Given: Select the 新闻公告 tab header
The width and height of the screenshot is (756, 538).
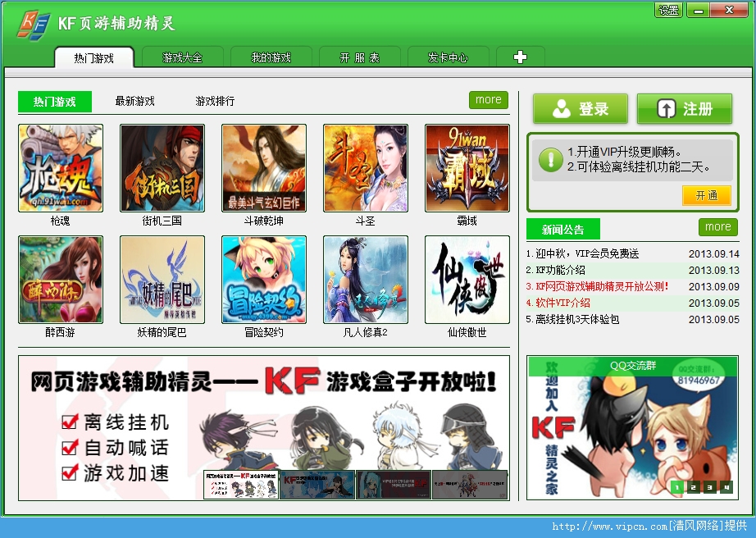Looking at the screenshot, I should [x=562, y=230].
